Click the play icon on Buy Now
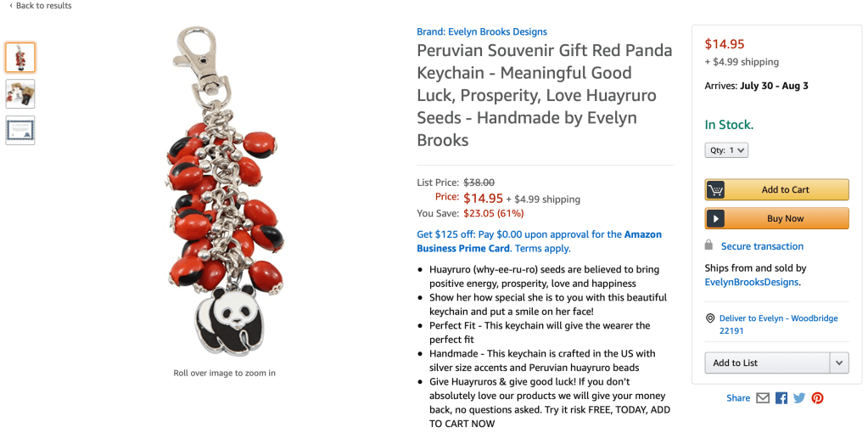Screen dimensions: 868x439 click(716, 219)
